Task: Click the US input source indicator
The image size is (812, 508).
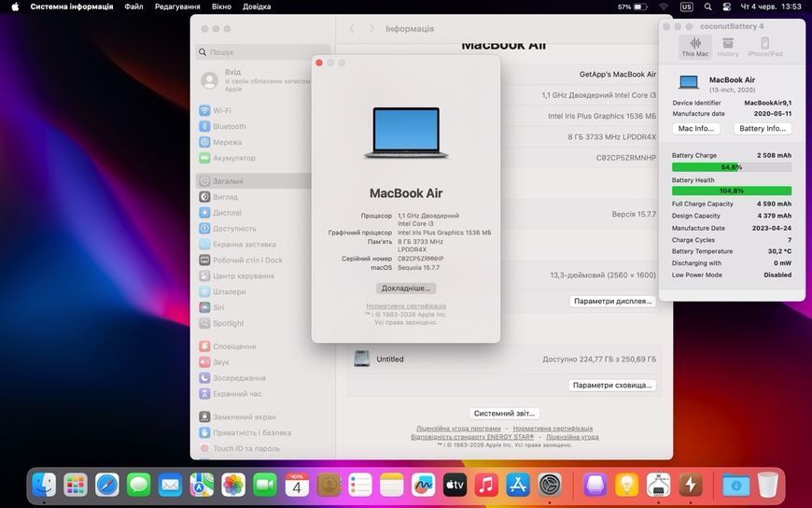Action: click(686, 7)
